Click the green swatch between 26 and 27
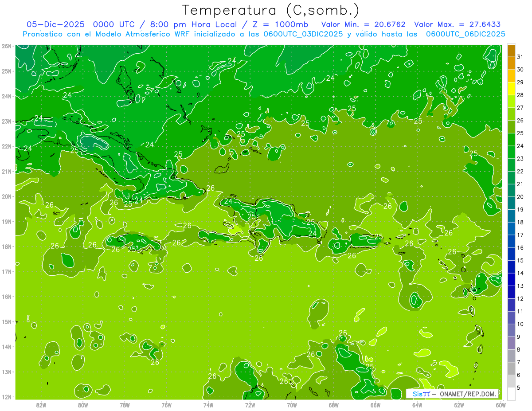Screen dimensions: 532x411 (511, 114)
